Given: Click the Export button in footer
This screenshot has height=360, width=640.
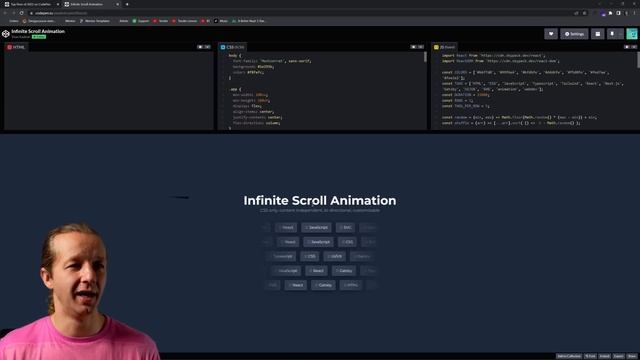Looking at the screenshot, I should coord(619,356).
